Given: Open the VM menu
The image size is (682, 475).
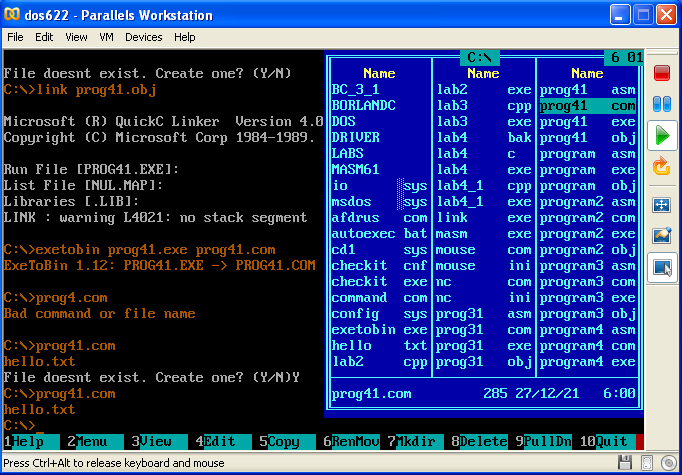Looking at the screenshot, I should [107, 37].
